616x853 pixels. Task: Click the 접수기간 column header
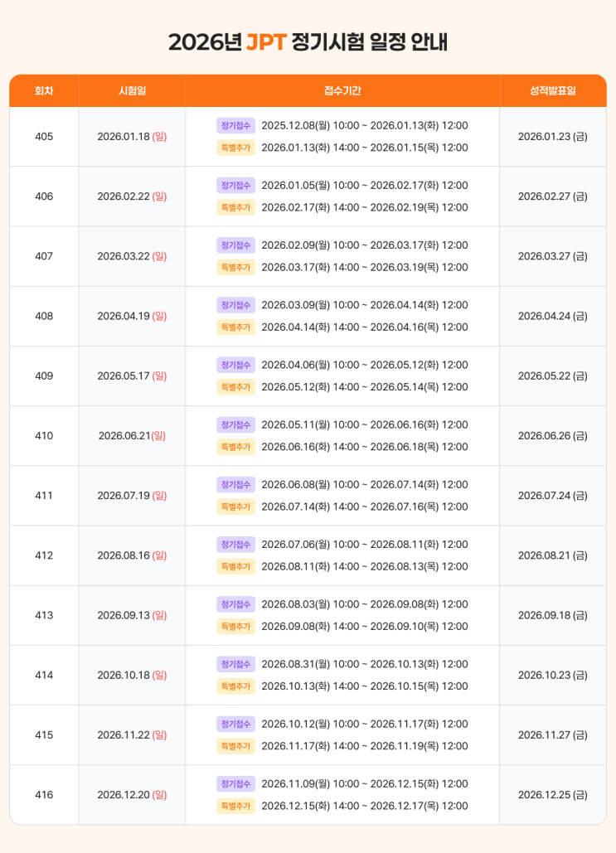tap(342, 91)
